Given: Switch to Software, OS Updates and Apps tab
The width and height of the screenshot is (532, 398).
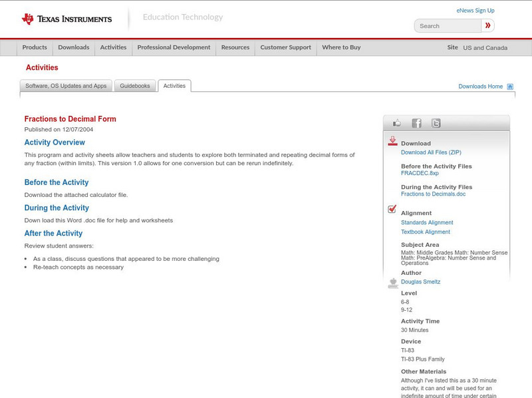Looking at the screenshot, I should click(x=66, y=86).
